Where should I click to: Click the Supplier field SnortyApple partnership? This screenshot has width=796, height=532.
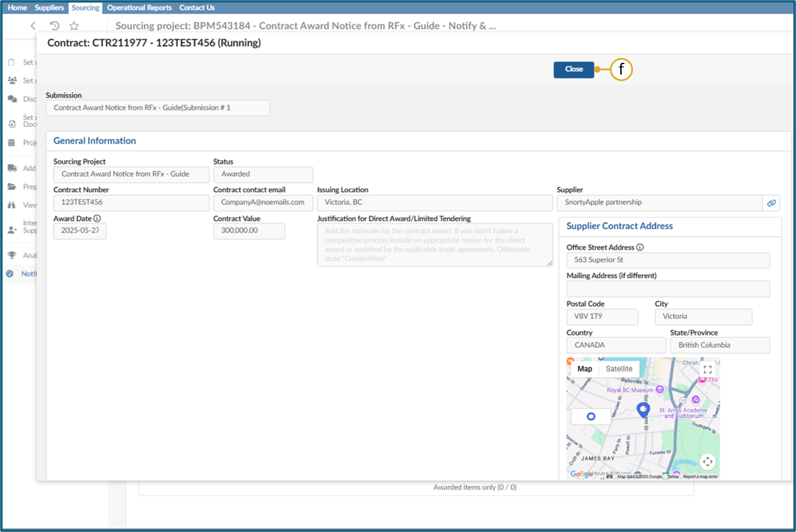coord(660,203)
